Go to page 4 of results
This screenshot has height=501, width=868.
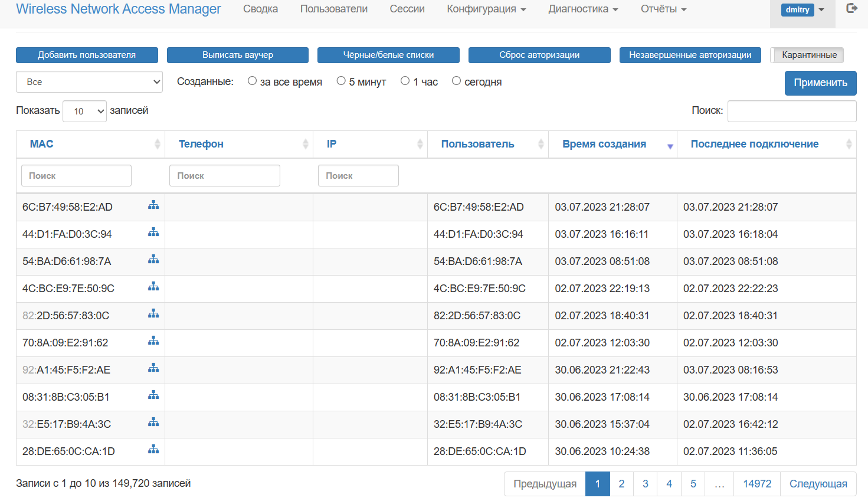[x=669, y=484]
